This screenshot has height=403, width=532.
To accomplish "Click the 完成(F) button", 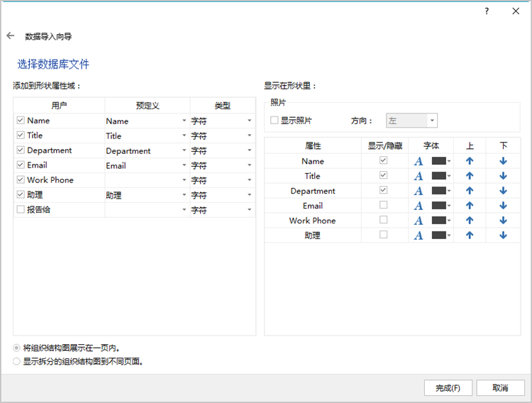I will pos(448,387).
